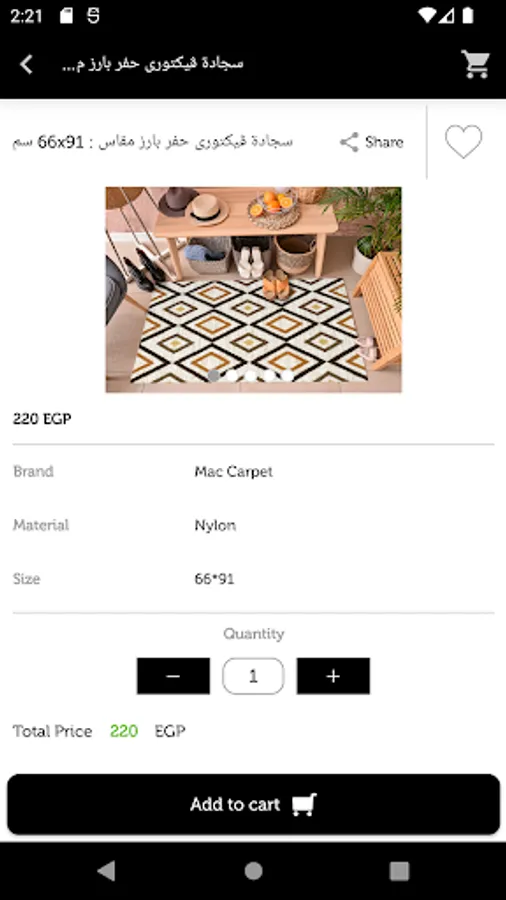Tap the Share label
Screen dimensions: 506x900
[384, 142]
